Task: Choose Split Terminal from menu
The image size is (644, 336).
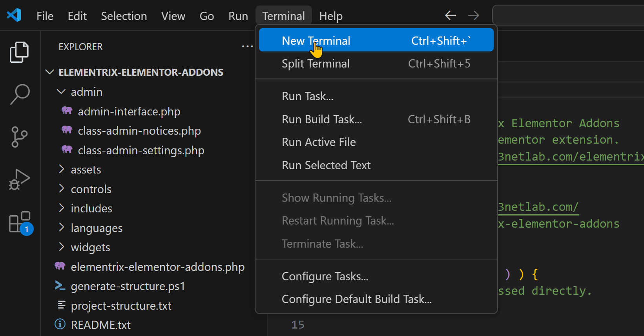Action: click(x=376, y=64)
